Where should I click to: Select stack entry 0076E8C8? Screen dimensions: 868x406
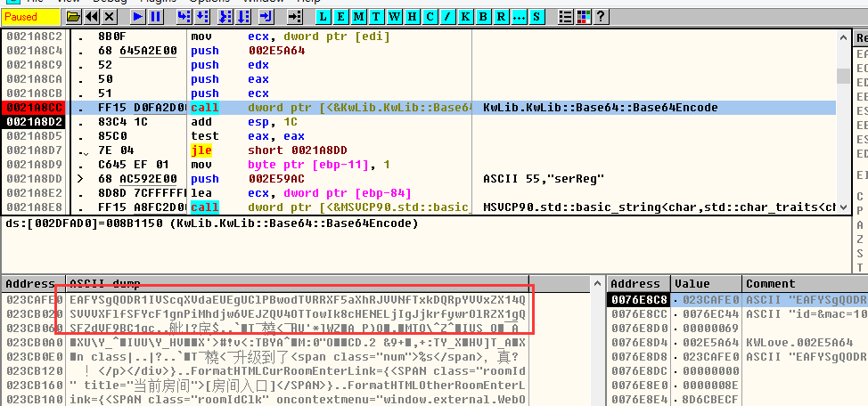[x=639, y=300]
